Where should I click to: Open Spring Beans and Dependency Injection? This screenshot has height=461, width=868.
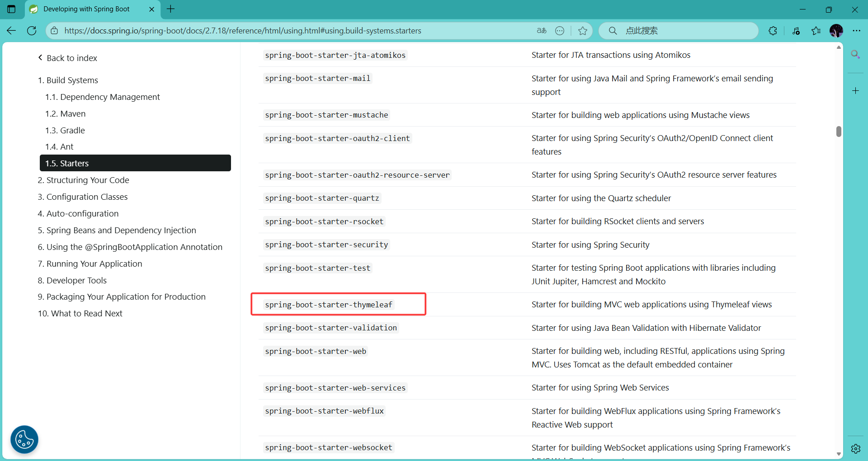[x=117, y=230]
